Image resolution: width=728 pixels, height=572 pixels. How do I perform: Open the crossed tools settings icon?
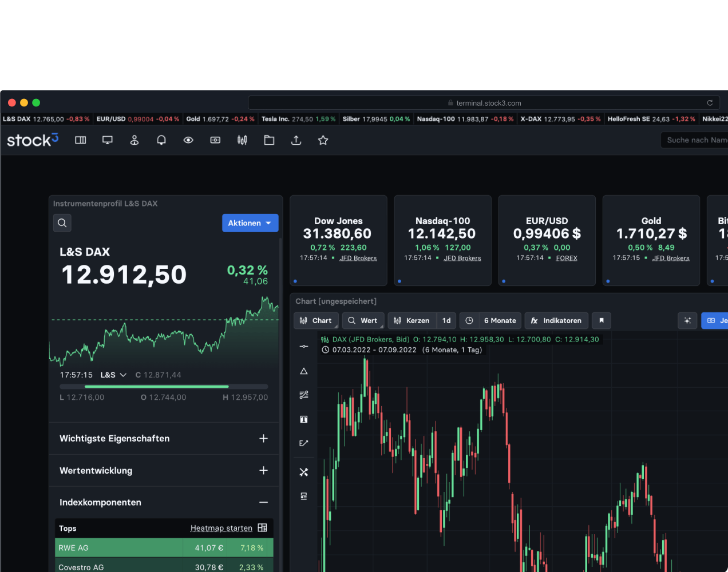tap(304, 472)
